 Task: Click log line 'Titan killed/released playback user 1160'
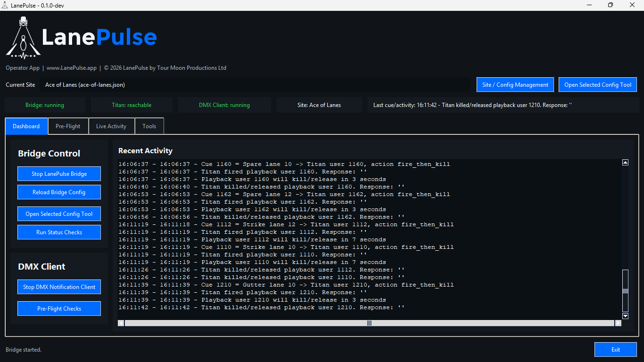[262, 187]
